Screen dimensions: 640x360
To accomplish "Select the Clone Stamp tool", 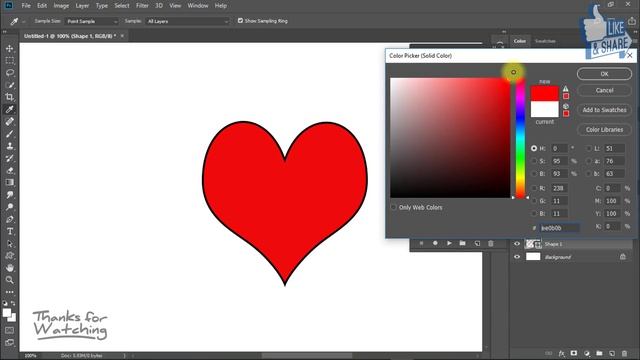I will (9, 146).
